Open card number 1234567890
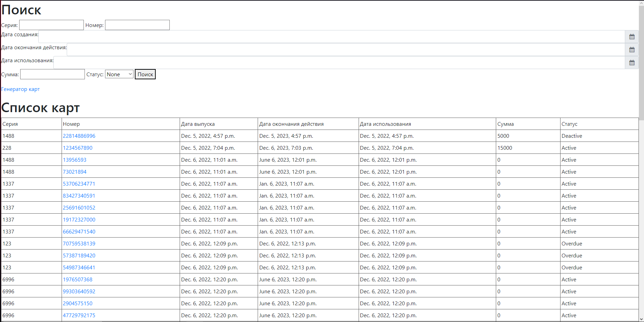This screenshot has height=322, width=644. 78,148
